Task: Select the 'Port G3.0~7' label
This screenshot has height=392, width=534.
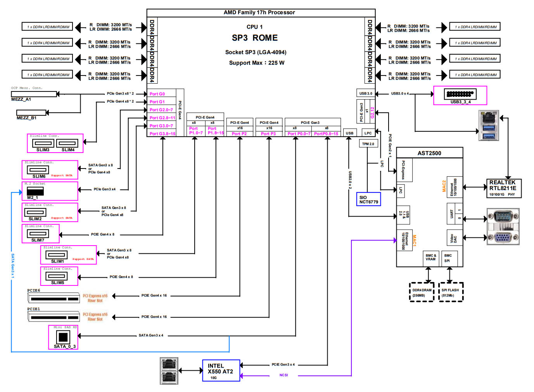Action: tap(161, 126)
